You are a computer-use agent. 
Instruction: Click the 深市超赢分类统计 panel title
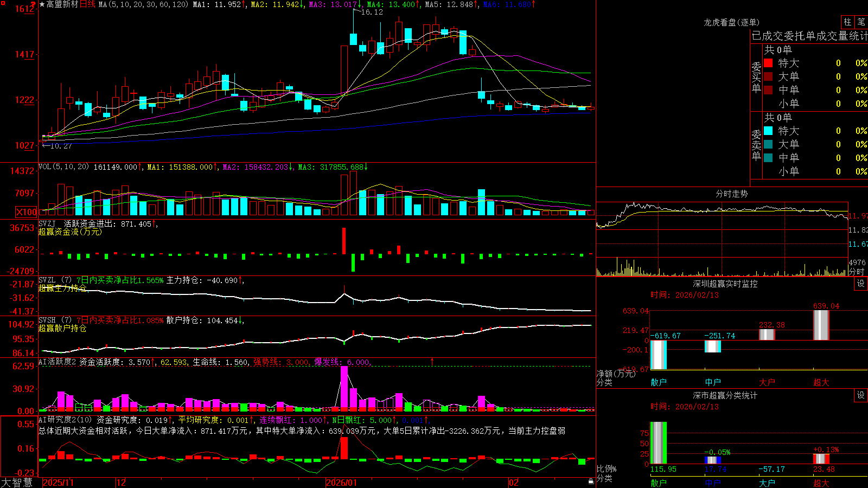point(725,395)
